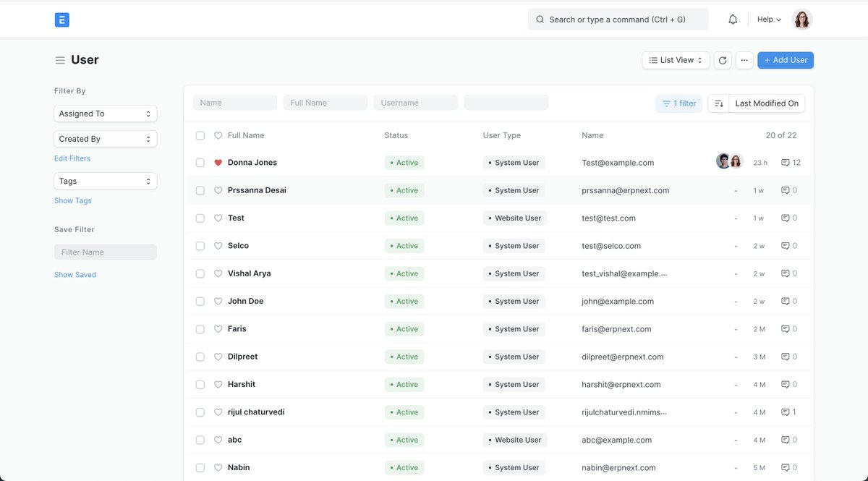Like the Harshit row heart
The width and height of the screenshot is (868, 481).
[x=218, y=384]
